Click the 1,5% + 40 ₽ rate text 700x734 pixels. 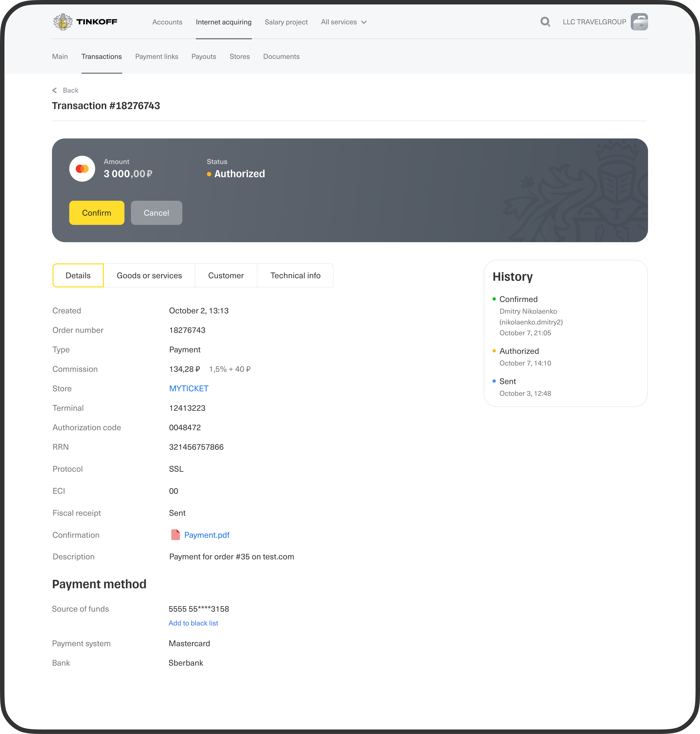coord(230,369)
